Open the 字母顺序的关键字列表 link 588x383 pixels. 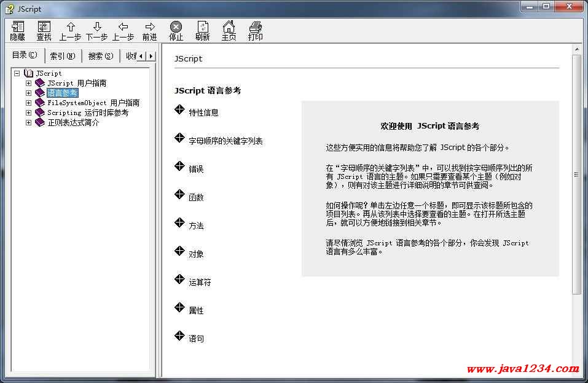coord(225,141)
